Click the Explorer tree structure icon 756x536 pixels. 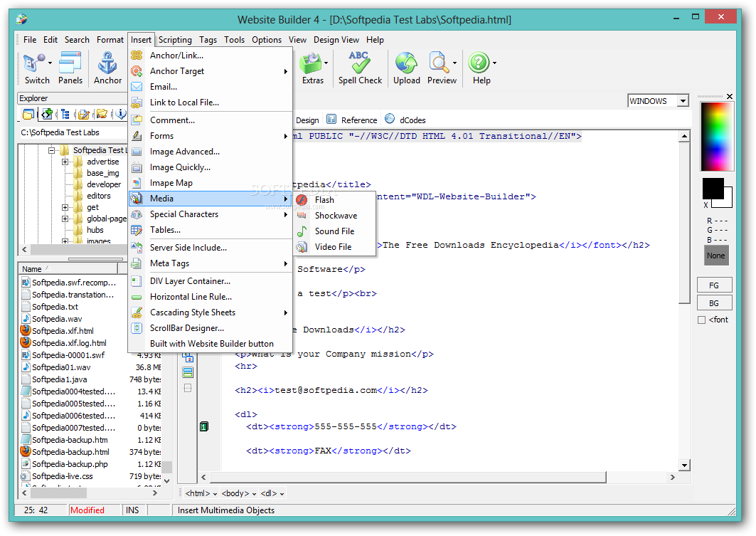(65, 114)
